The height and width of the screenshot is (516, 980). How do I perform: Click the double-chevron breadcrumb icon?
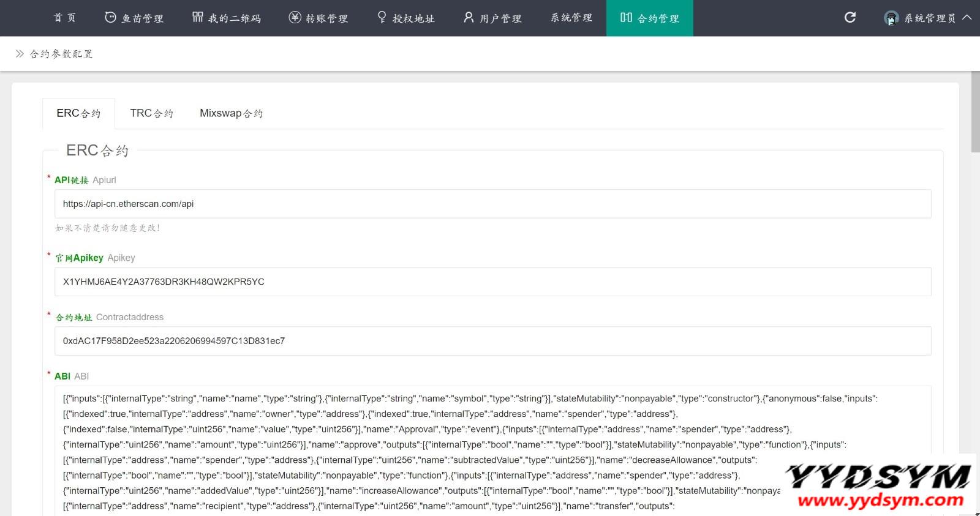(20, 54)
